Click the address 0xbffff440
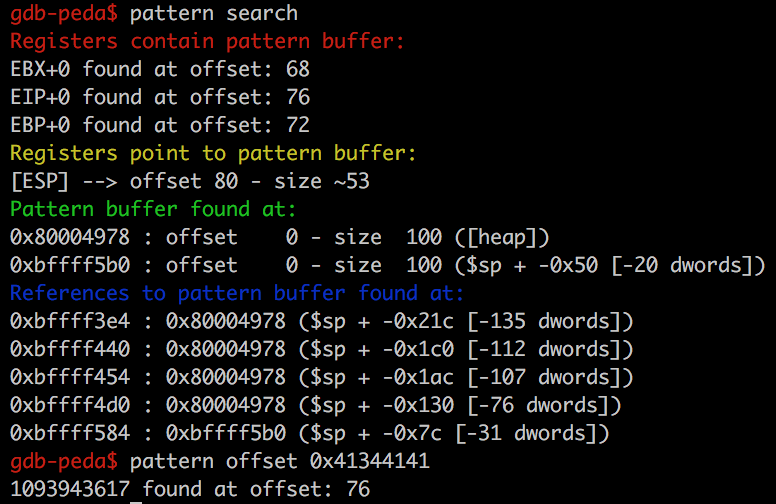This screenshot has width=776, height=504. pyautogui.click(x=70, y=350)
